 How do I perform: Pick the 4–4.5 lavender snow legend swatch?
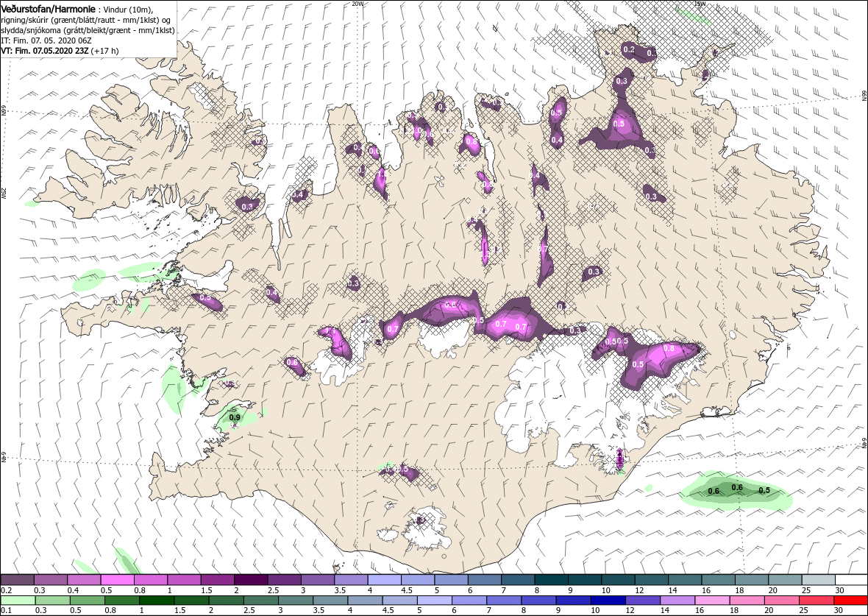click(x=384, y=580)
